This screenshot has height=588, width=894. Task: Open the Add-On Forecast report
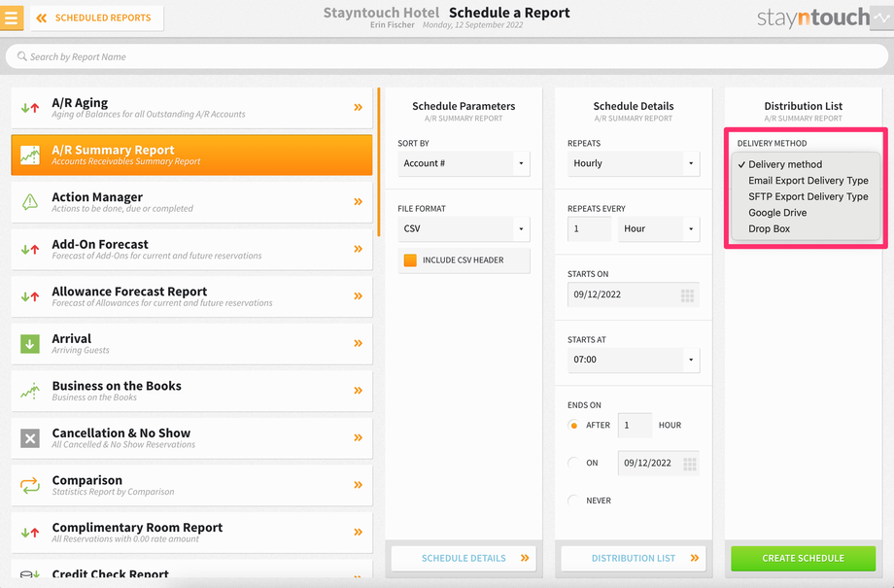pyautogui.click(x=191, y=250)
